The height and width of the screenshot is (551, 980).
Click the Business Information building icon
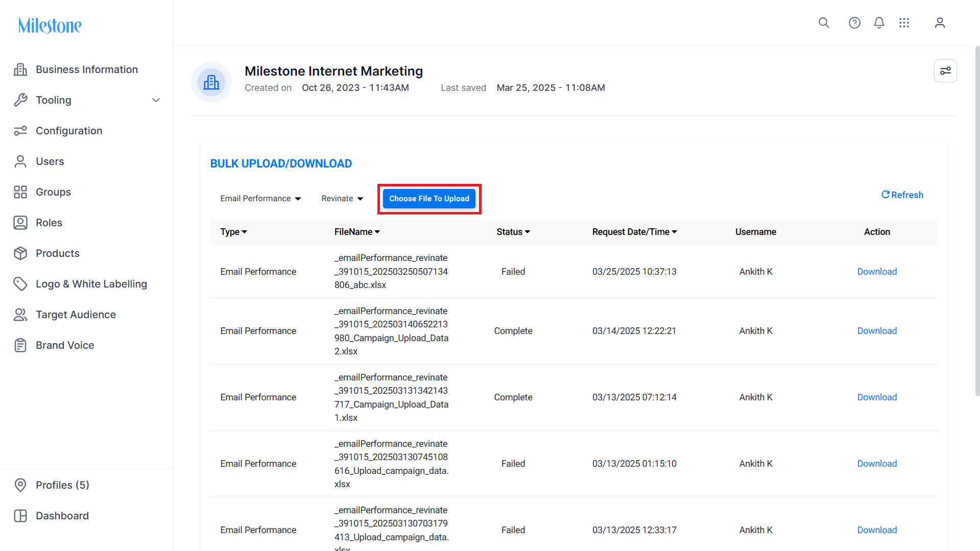(x=20, y=69)
